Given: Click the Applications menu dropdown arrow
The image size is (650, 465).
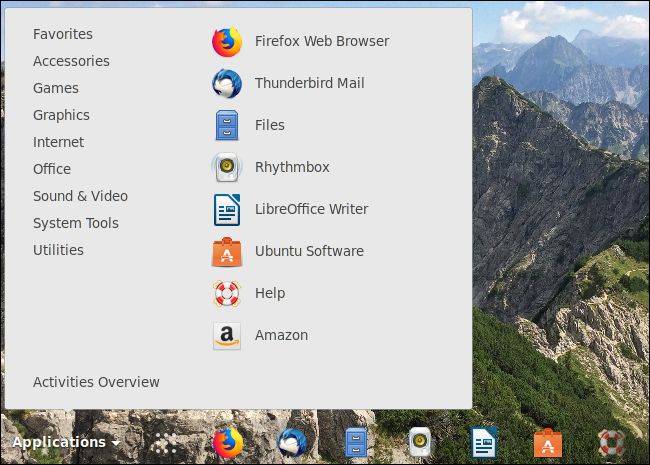Looking at the screenshot, I should tap(116, 443).
